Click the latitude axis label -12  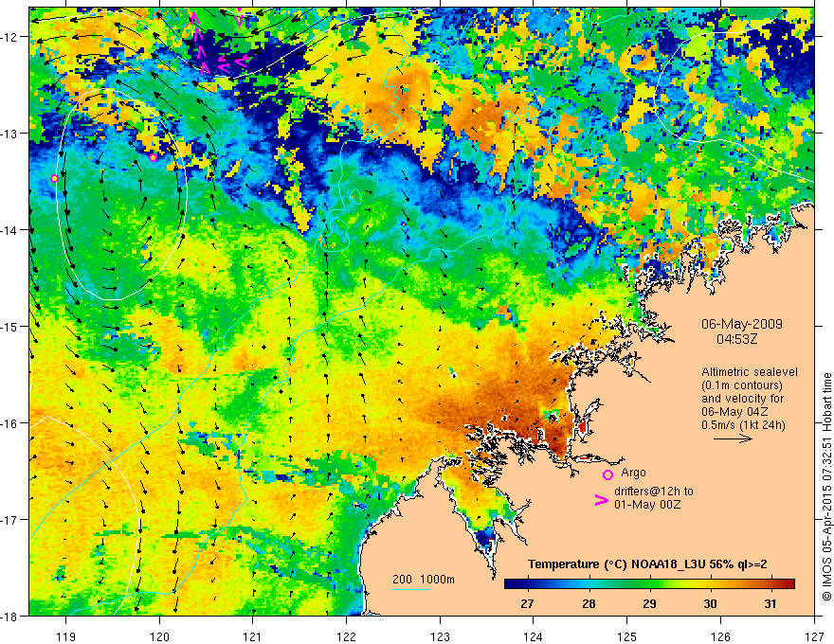pyautogui.click(x=11, y=37)
